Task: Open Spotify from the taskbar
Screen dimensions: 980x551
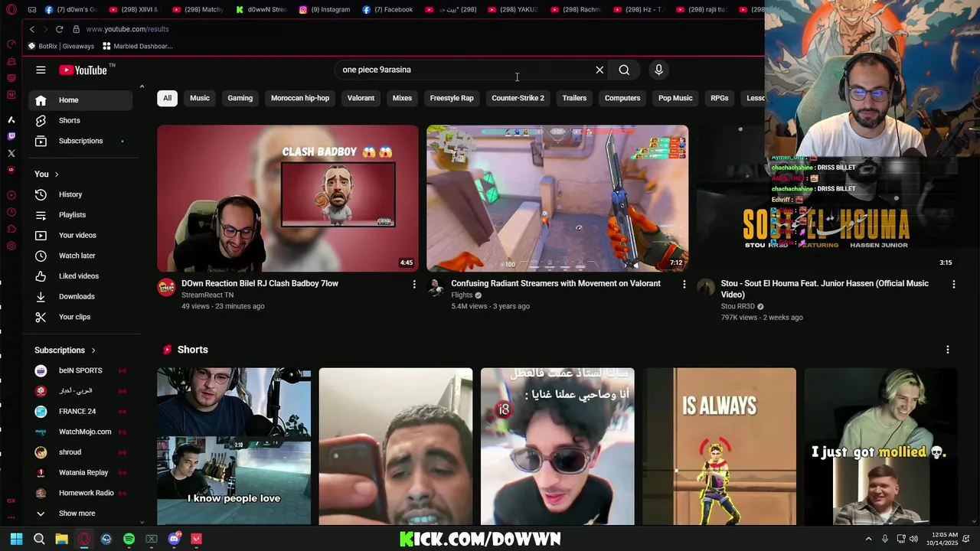Action: point(129,539)
